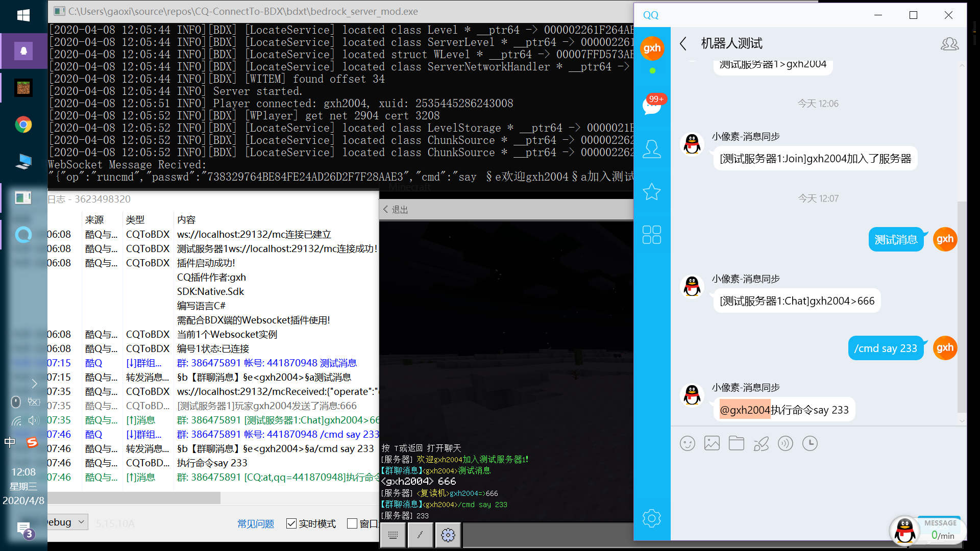Open the QQ apps grid icon
This screenshot has width=980, height=551.
click(652, 235)
